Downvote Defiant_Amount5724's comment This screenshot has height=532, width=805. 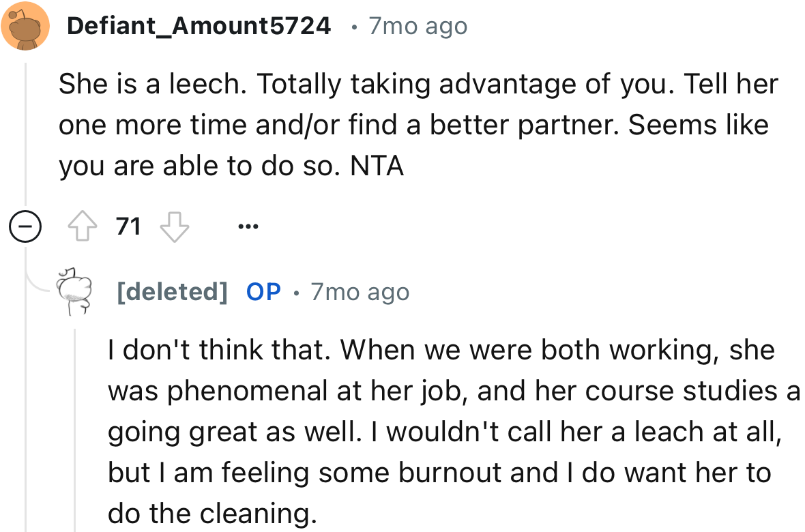click(175, 225)
